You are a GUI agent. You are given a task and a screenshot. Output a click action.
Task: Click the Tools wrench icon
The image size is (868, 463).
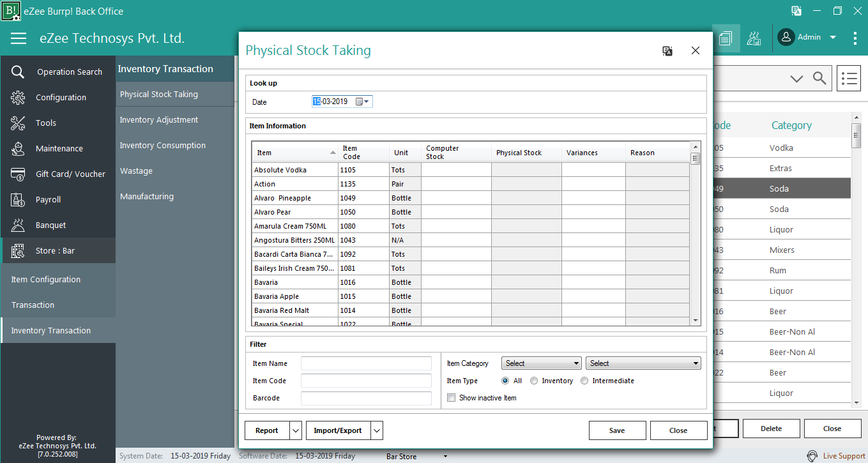[x=18, y=123]
